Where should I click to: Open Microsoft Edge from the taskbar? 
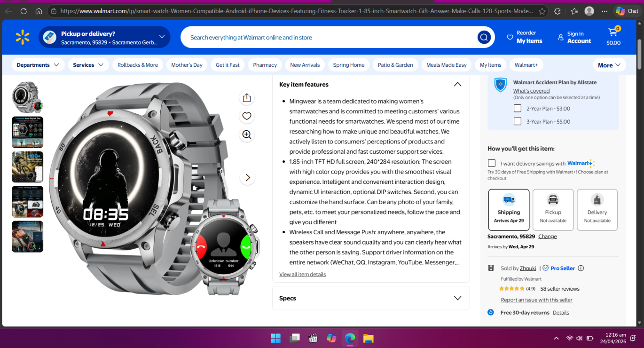point(350,338)
